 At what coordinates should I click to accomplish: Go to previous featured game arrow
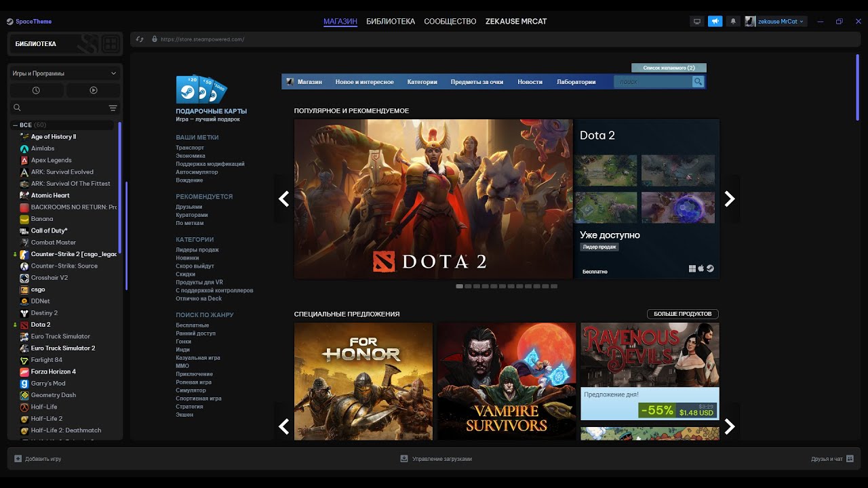[x=284, y=199]
